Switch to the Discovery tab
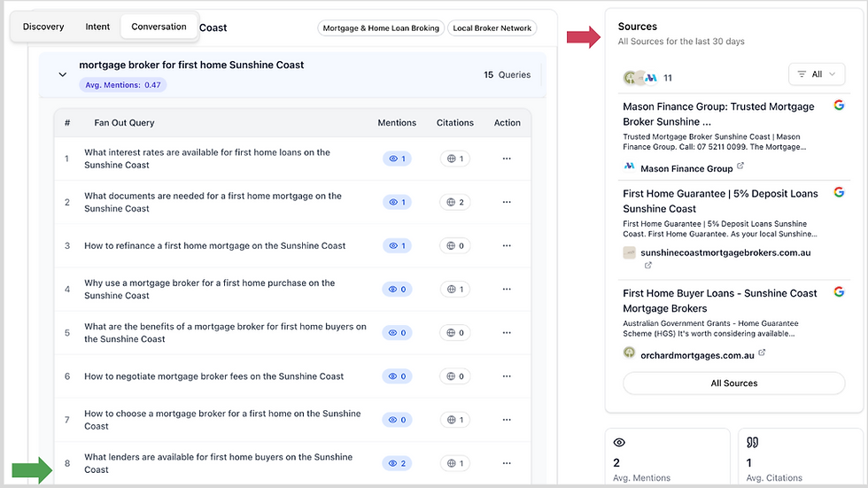This screenshot has width=868, height=488. 43,27
